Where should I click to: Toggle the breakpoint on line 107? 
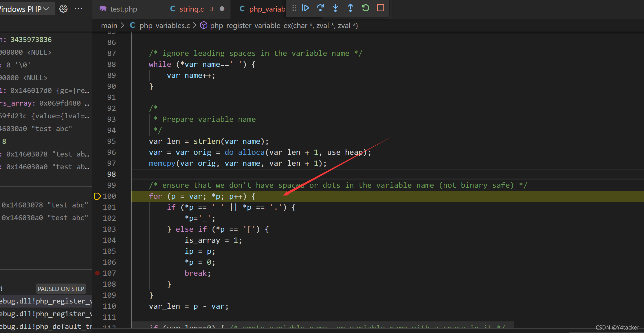click(97, 273)
